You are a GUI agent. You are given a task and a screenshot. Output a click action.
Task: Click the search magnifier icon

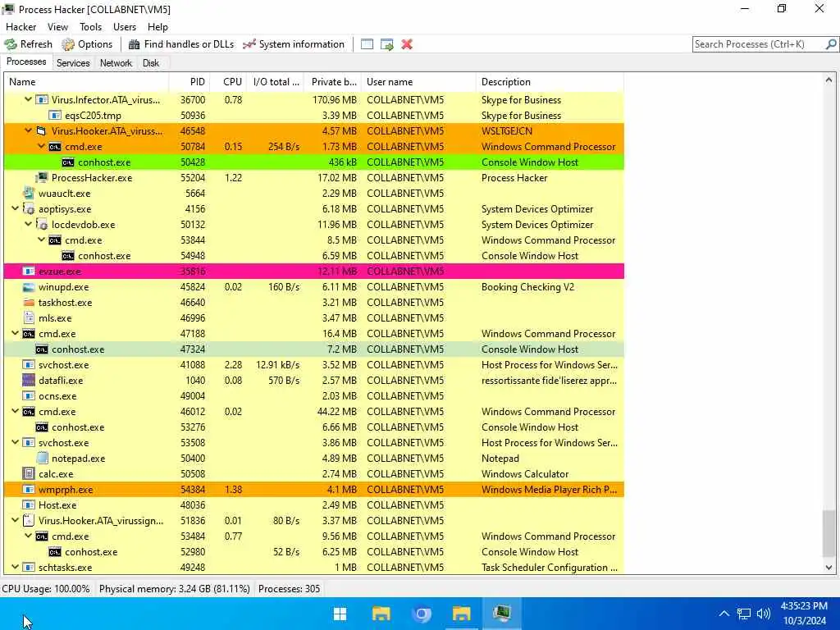[x=831, y=44]
